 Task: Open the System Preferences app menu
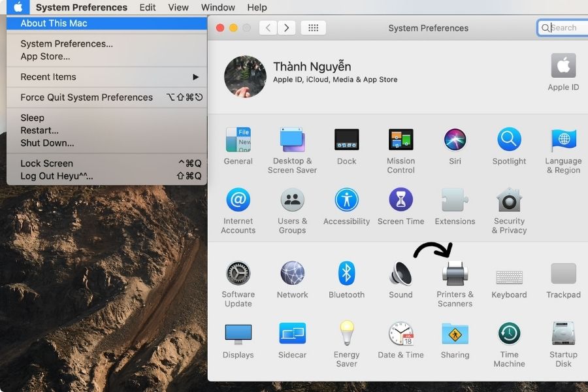pyautogui.click(x=82, y=7)
